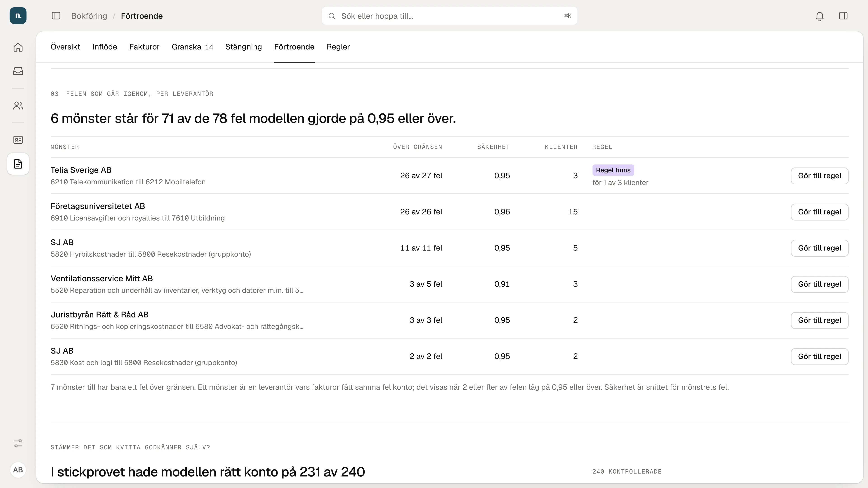This screenshot has height=488, width=868.
Task: Switch to the Inflöde tab
Action: tap(105, 47)
